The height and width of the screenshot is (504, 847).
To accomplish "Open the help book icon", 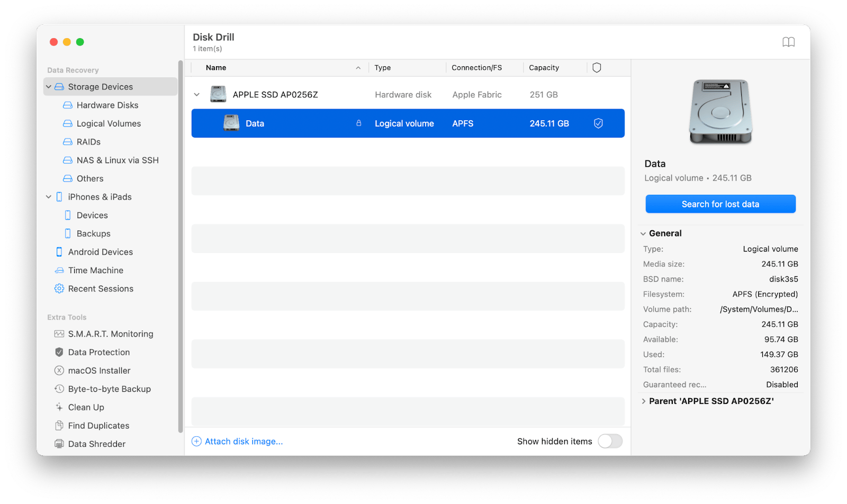I will (x=788, y=42).
